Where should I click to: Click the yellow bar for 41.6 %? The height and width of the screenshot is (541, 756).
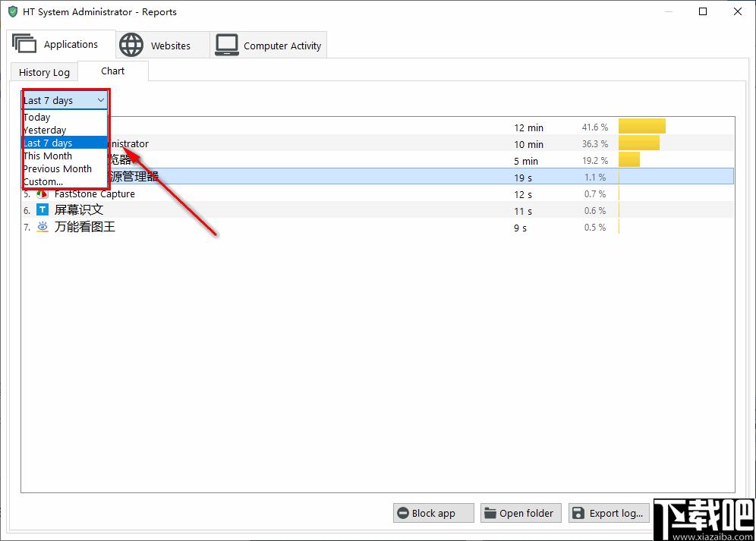point(642,126)
